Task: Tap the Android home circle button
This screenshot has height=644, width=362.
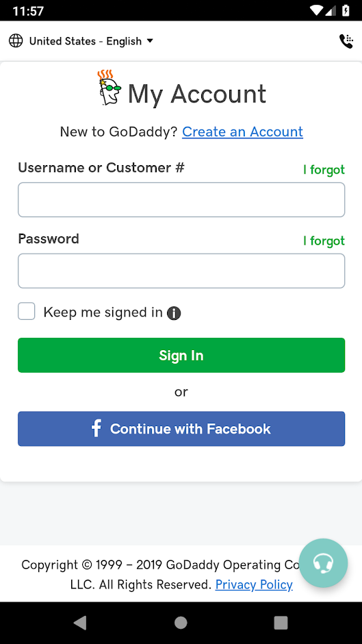Action: [x=181, y=623]
